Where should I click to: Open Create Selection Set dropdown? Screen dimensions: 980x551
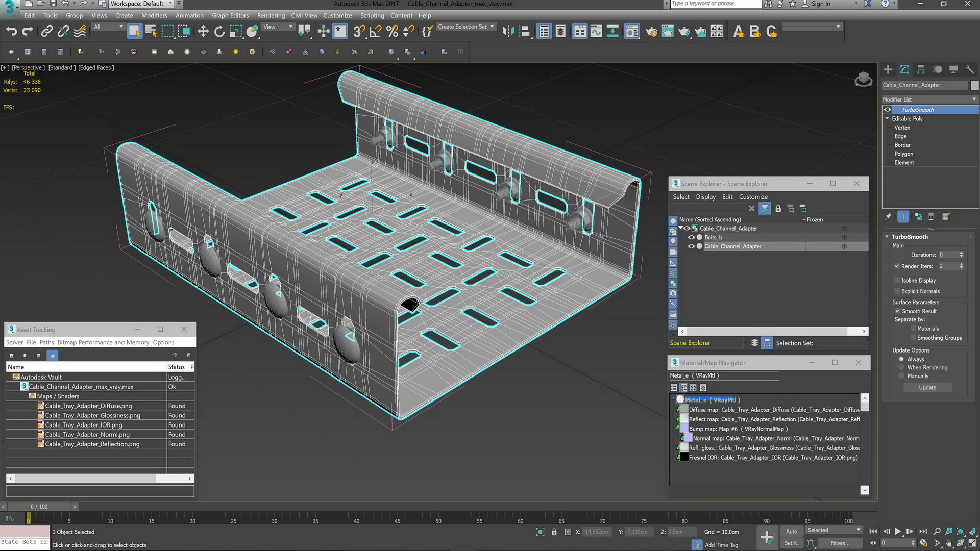tap(492, 27)
